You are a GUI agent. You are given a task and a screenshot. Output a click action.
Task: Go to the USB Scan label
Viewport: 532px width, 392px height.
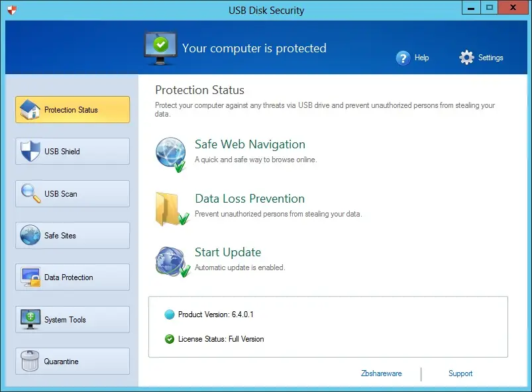(x=61, y=193)
